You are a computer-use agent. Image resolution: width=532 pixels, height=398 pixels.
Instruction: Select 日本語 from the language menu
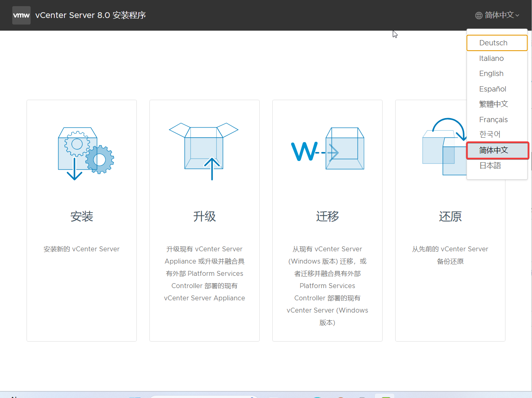pyautogui.click(x=491, y=165)
